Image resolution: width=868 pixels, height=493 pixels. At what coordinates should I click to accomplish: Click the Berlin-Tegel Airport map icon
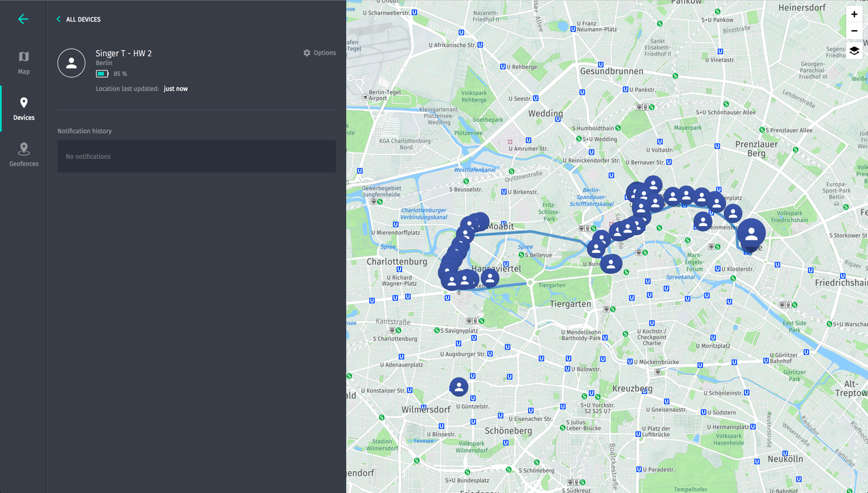[x=364, y=98]
